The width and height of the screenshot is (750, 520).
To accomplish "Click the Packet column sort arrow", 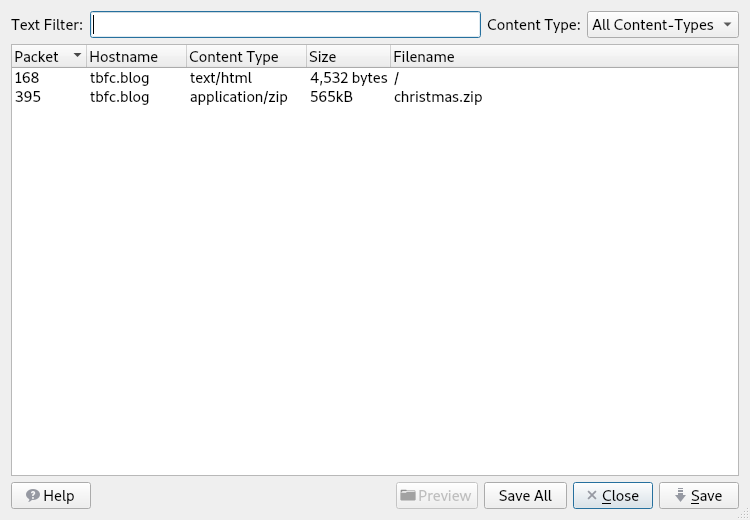I will (77, 57).
